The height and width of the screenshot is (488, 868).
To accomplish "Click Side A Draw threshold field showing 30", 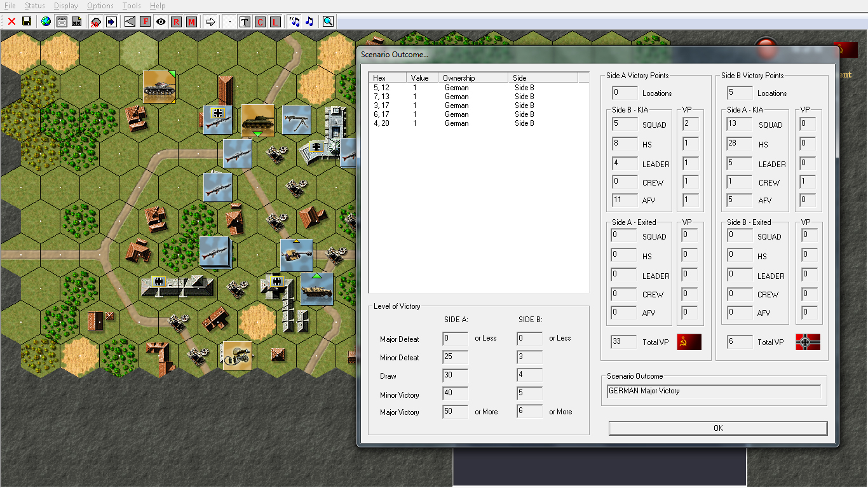I will (x=456, y=375).
